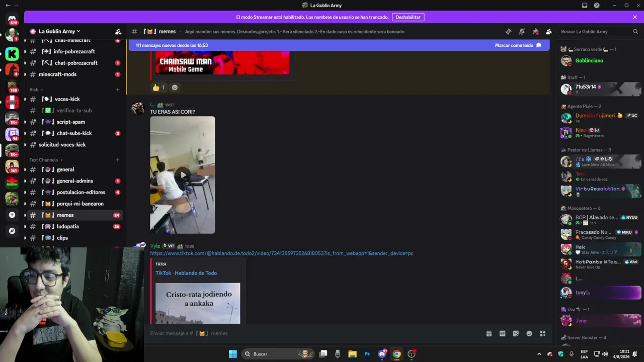Viewport: 644px width, 362px height.
Task: Open the GIF picker icon
Action: (x=502, y=333)
